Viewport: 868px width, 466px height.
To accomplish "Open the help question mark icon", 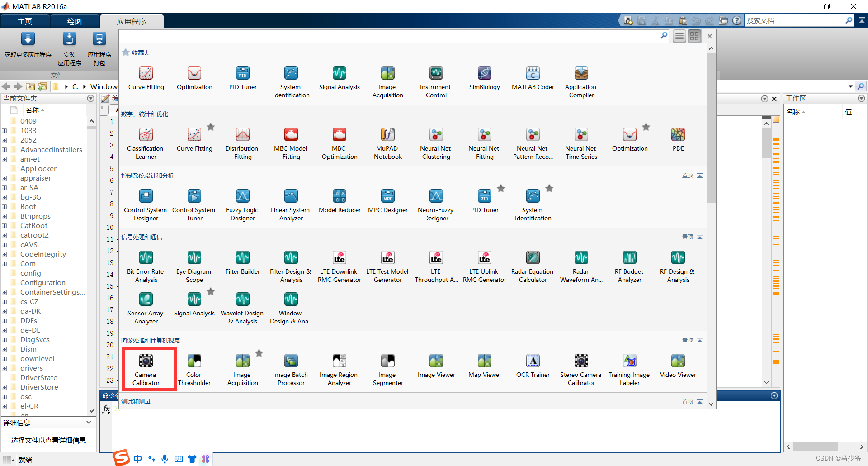I will click(x=737, y=20).
